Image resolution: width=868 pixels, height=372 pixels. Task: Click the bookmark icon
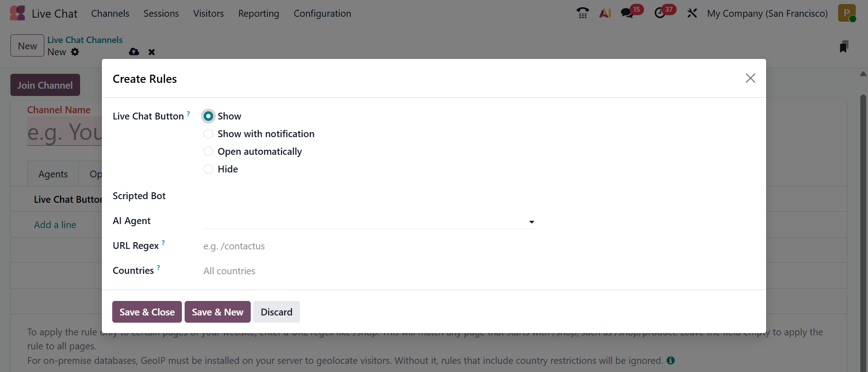click(844, 47)
